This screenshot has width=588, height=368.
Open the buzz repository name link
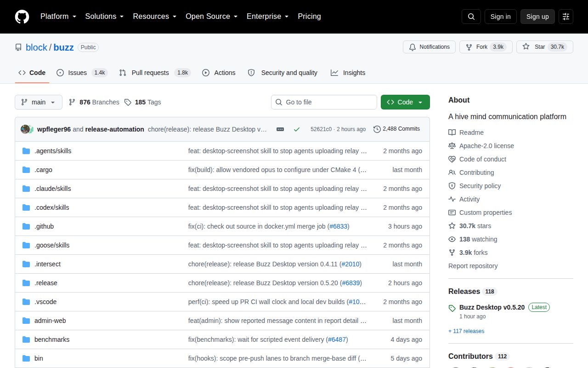(63, 47)
